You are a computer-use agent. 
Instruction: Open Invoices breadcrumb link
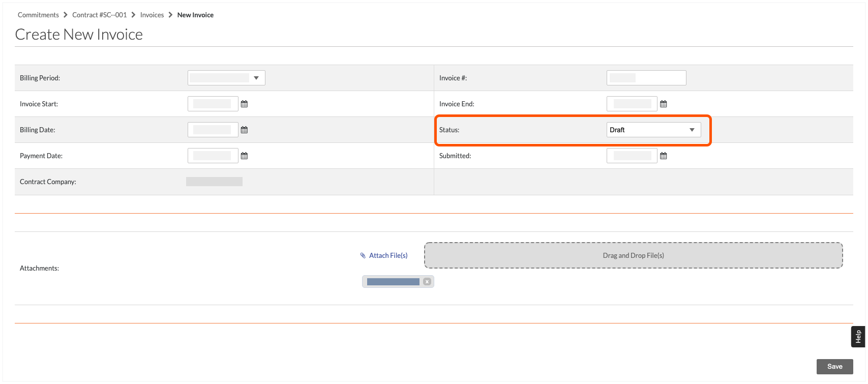pos(152,15)
